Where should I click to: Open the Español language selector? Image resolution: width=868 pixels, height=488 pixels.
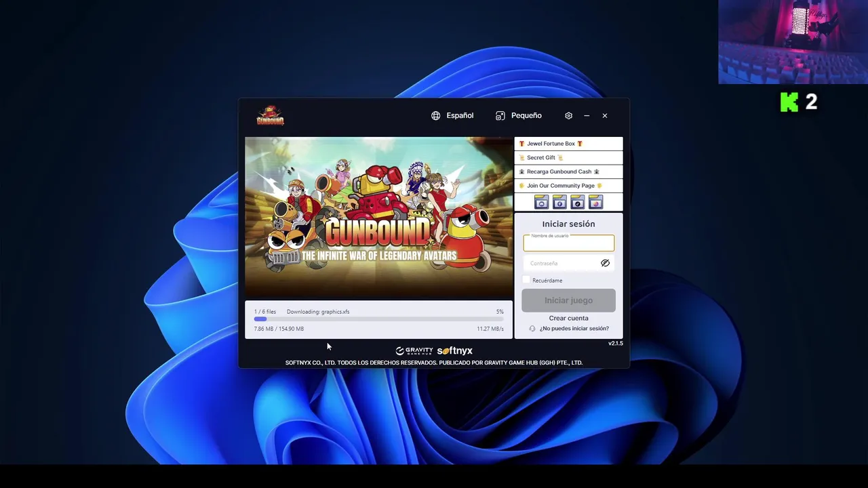click(x=452, y=116)
